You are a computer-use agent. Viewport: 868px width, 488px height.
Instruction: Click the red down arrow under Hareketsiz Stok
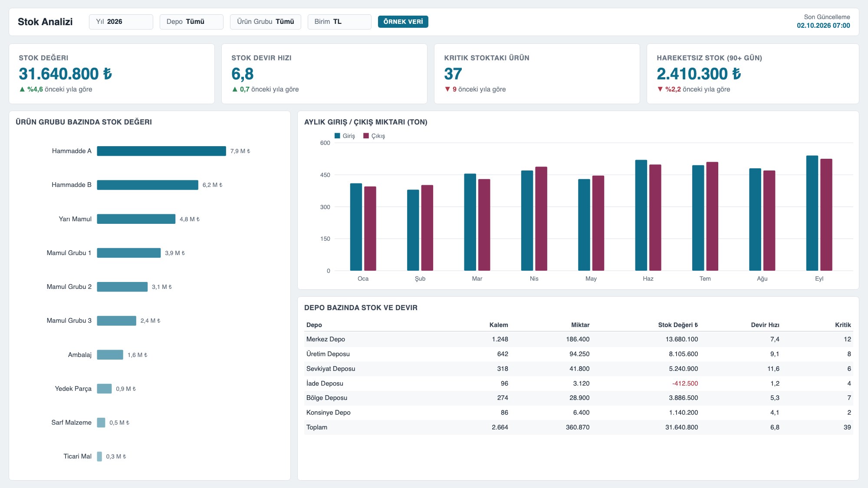pos(660,89)
